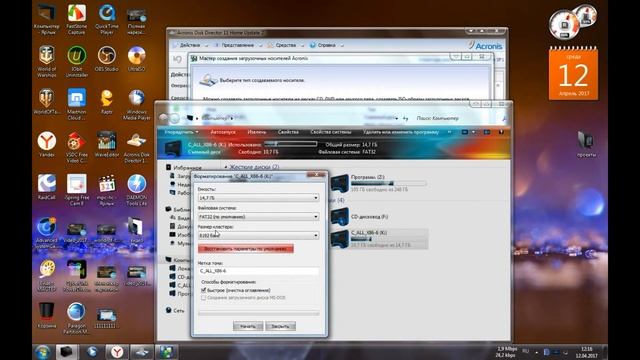Image resolution: width=640 pixels, height=360 pixels.
Task: Open Yandex browser from the taskbar
Action: [x=117, y=352]
